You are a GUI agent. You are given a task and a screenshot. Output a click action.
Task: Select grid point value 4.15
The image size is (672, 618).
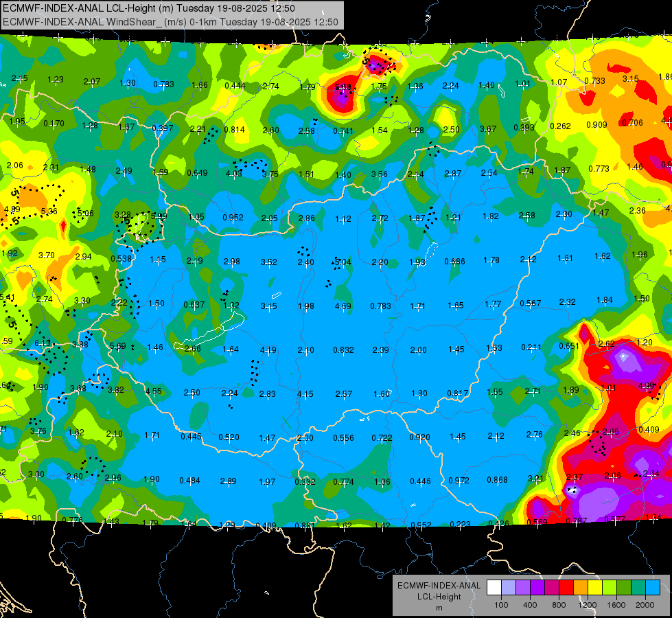pos(305,393)
